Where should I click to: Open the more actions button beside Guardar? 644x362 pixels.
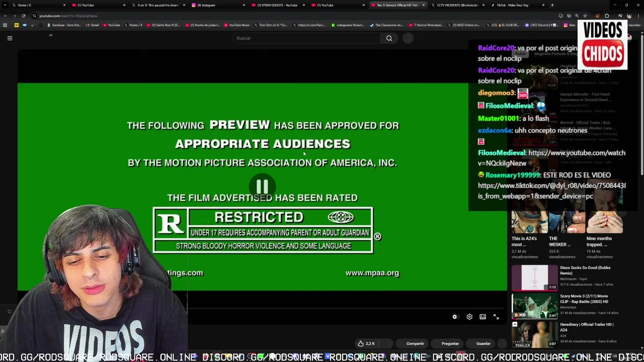point(502,343)
